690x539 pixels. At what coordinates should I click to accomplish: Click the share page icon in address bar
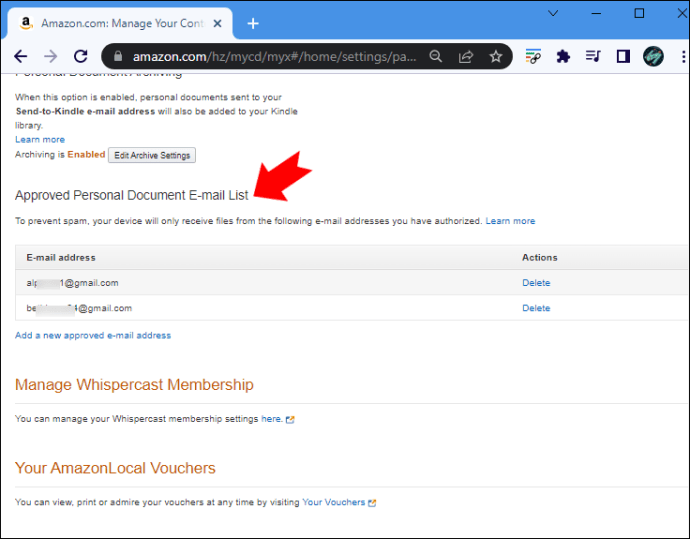[x=466, y=57]
